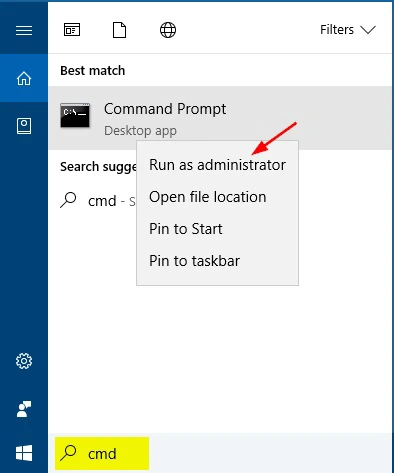This screenshot has height=473, width=394.
Task: Expand the Filters dropdown
Action: [x=348, y=30]
